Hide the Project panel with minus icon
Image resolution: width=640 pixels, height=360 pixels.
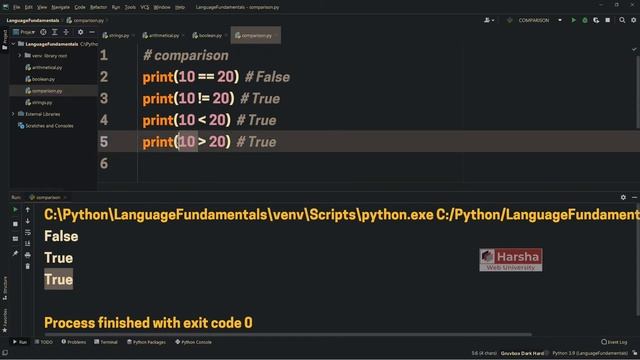point(92,32)
